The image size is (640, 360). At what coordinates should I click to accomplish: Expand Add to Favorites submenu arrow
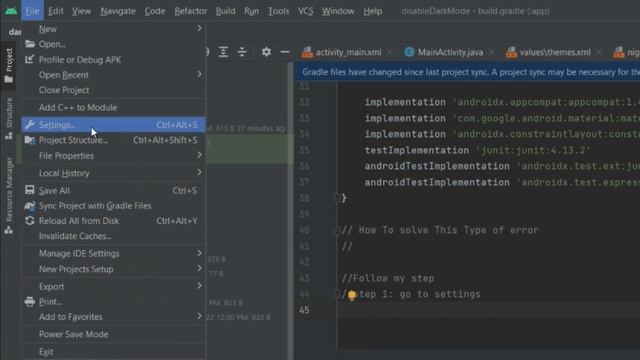point(199,316)
